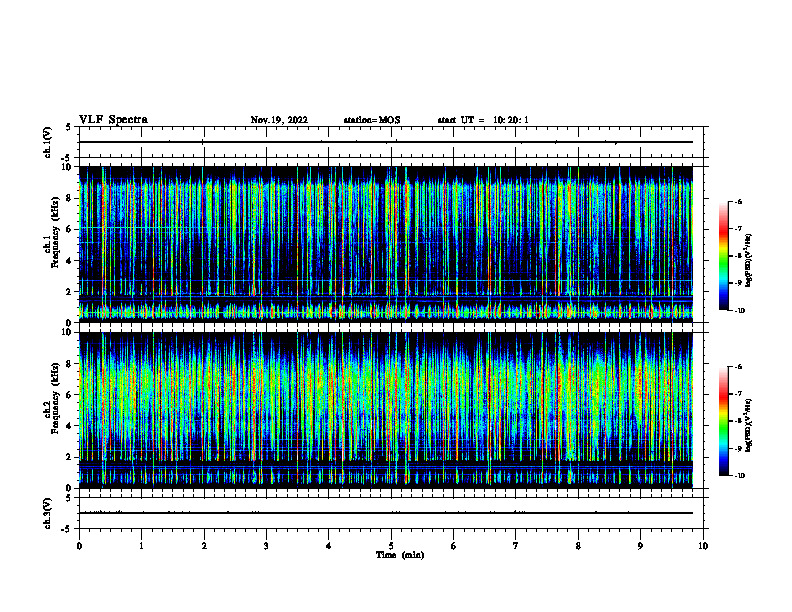Screen dimensions: 792x612
Task: Click the "6" kHz tick on ch.1 axis
Action: 70,229
